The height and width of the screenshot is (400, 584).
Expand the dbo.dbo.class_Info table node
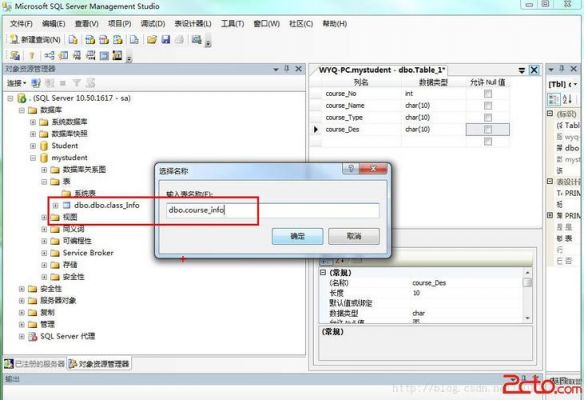pos(55,205)
